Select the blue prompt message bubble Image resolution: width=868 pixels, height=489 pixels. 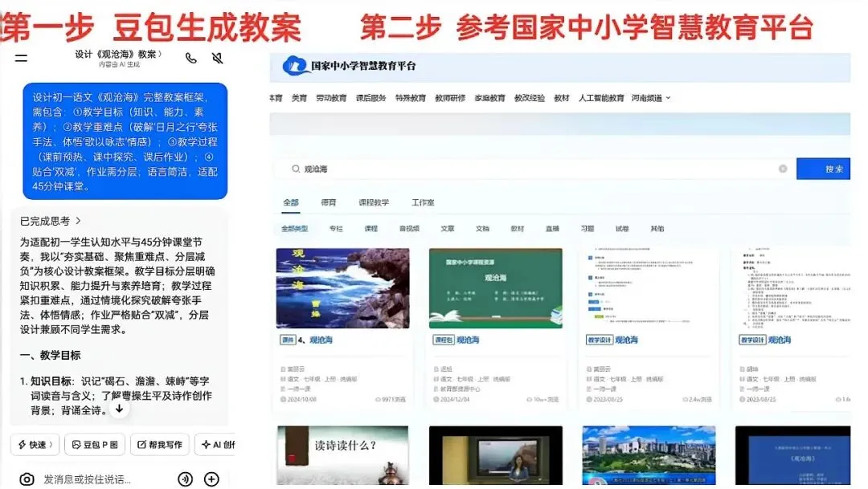(125, 141)
